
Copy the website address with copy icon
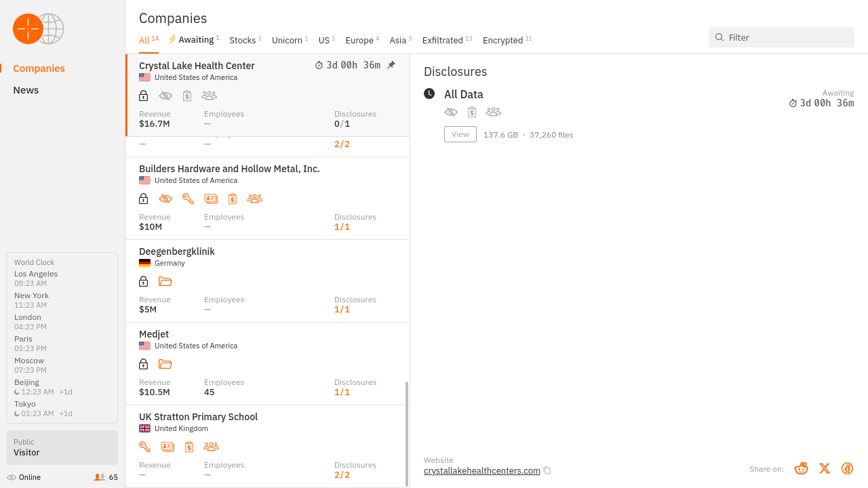click(x=547, y=470)
